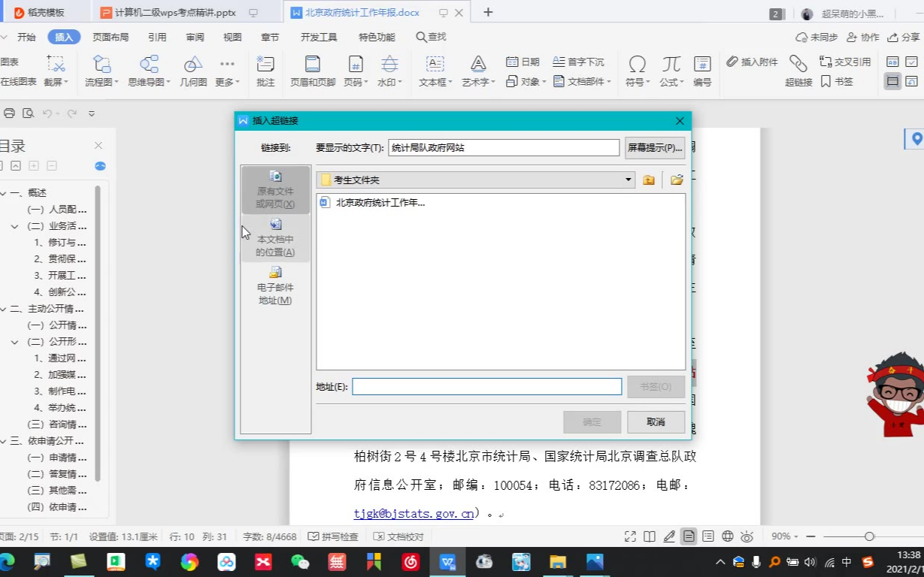The image size is (924, 577).
Task: Click the 超链接 hyperlink icon in ribbon
Action: click(x=798, y=69)
